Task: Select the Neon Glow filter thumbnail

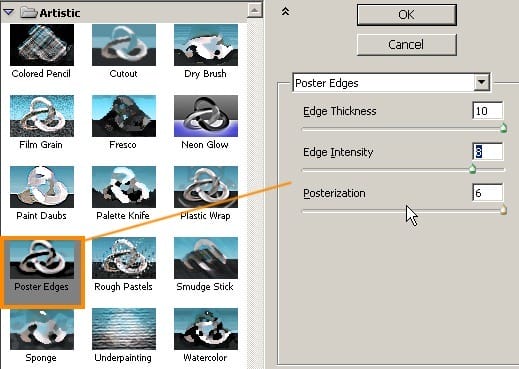Action: point(206,116)
